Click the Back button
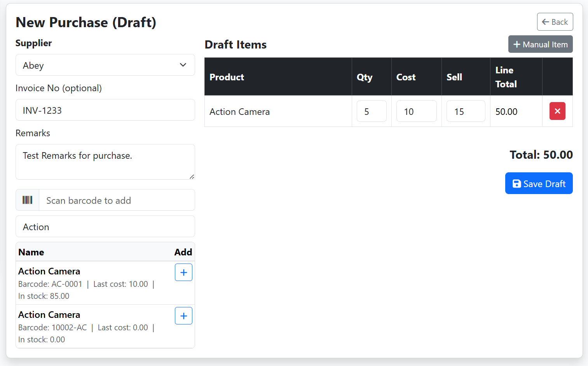Viewport: 588px width, 366px height. [x=555, y=22]
